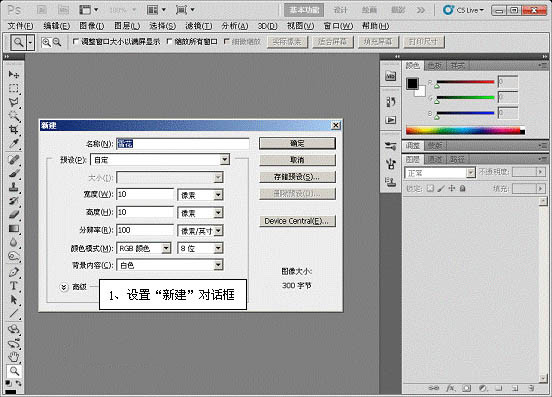
Task: Select the 3D Rotate tool
Action: click(14, 329)
